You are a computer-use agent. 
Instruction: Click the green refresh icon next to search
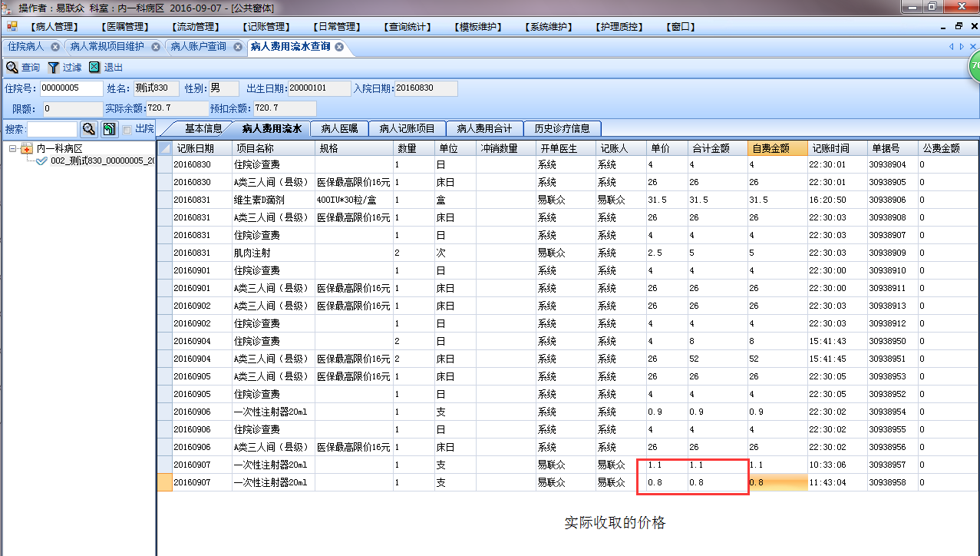(x=109, y=129)
